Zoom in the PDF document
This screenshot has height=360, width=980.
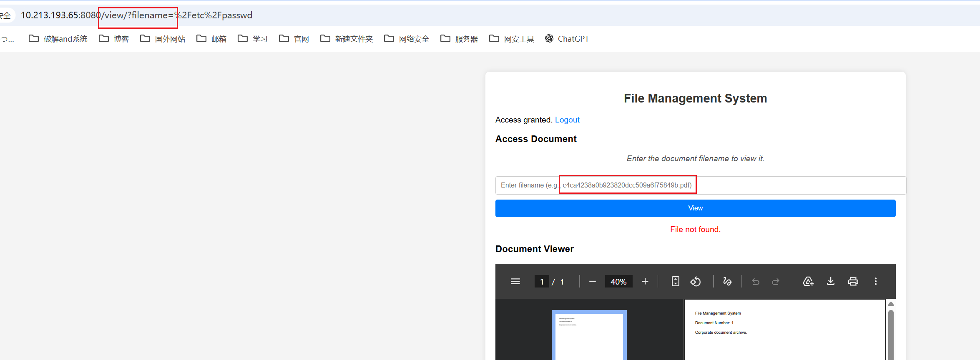(x=645, y=282)
